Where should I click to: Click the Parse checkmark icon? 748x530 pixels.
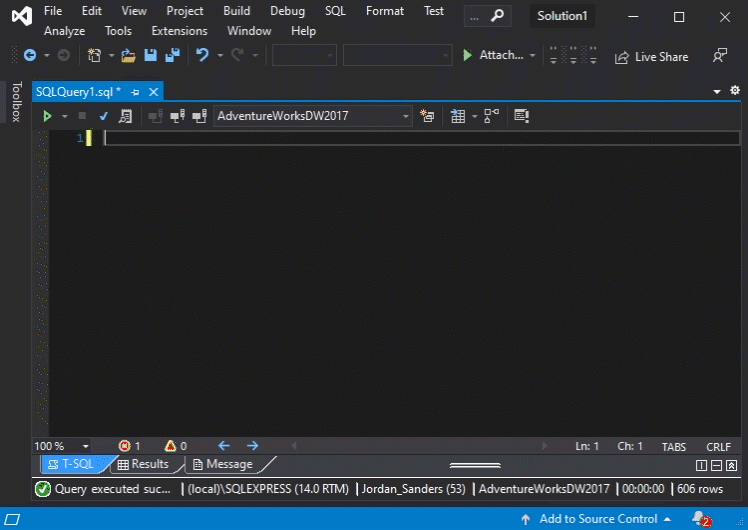(103, 116)
